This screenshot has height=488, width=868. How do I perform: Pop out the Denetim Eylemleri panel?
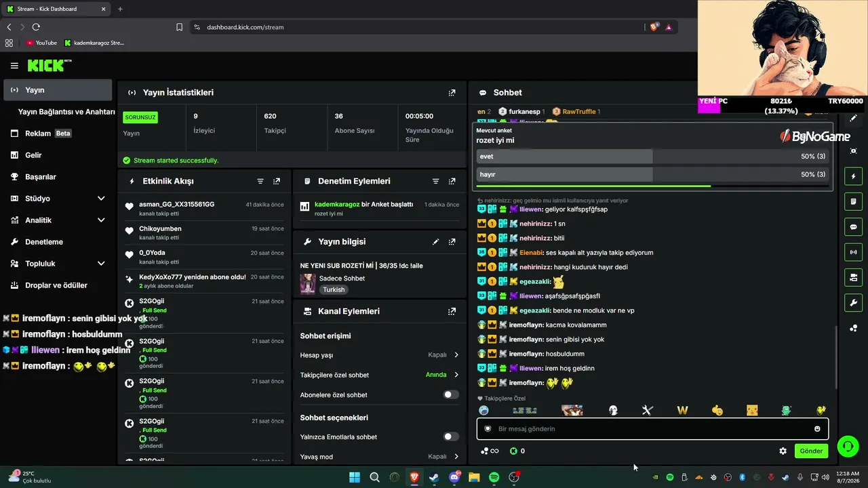point(452,181)
